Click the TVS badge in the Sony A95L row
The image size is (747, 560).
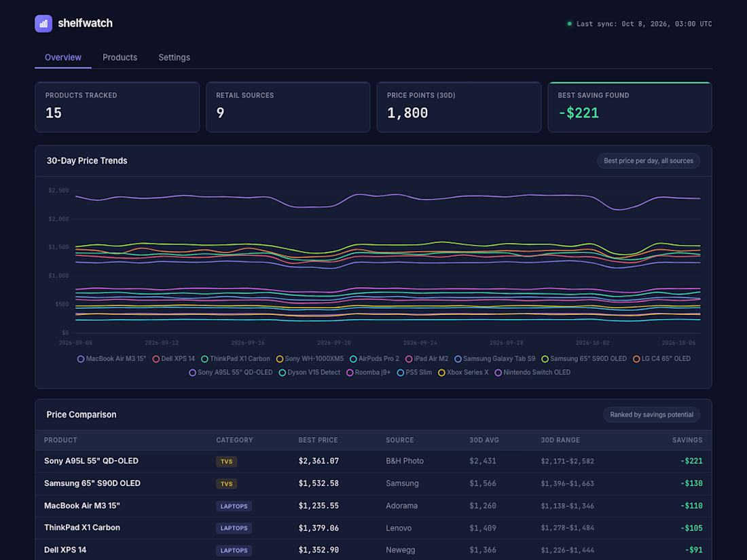pos(226,462)
